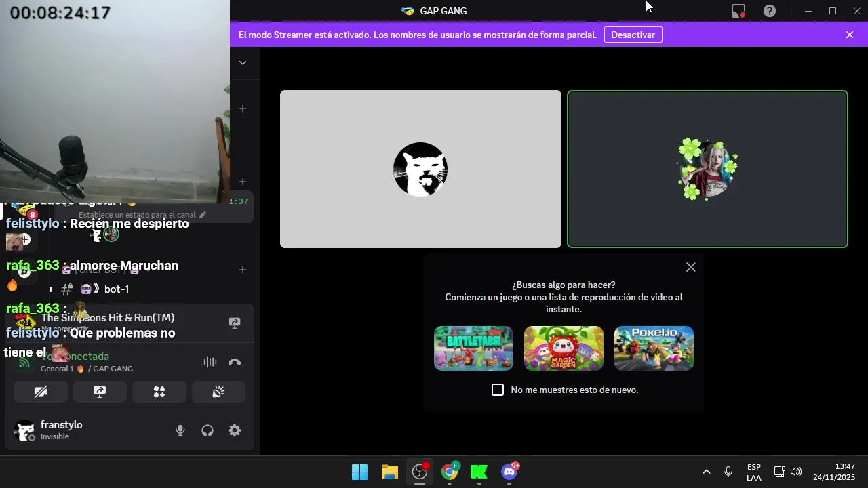Screen dimensions: 868x488
Task: Open the activities launcher button
Action: (159, 392)
